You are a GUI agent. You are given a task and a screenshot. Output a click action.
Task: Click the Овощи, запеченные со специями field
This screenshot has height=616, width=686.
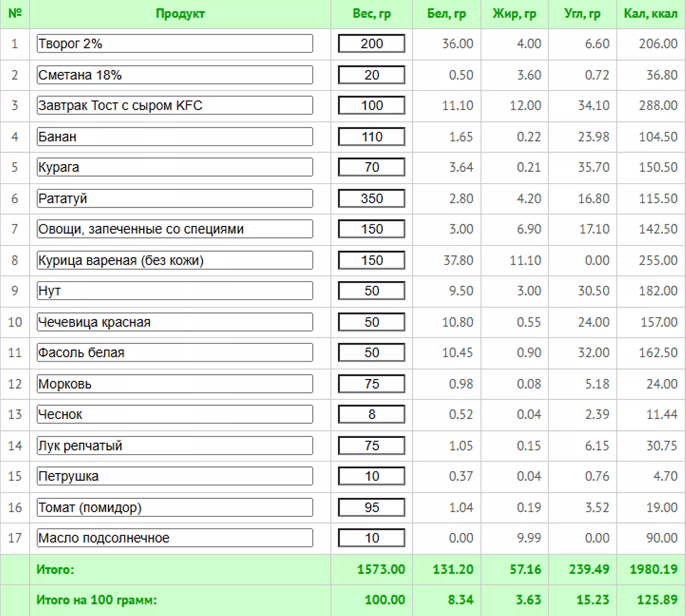point(174,229)
